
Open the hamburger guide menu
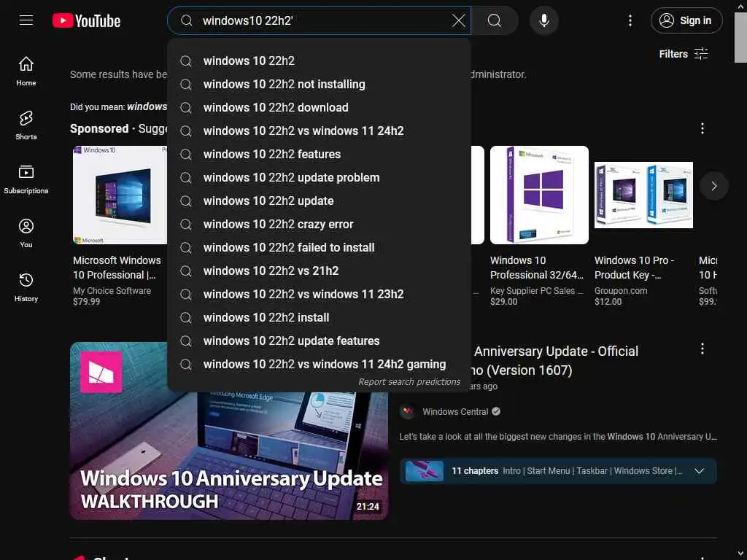pyautogui.click(x=26, y=20)
